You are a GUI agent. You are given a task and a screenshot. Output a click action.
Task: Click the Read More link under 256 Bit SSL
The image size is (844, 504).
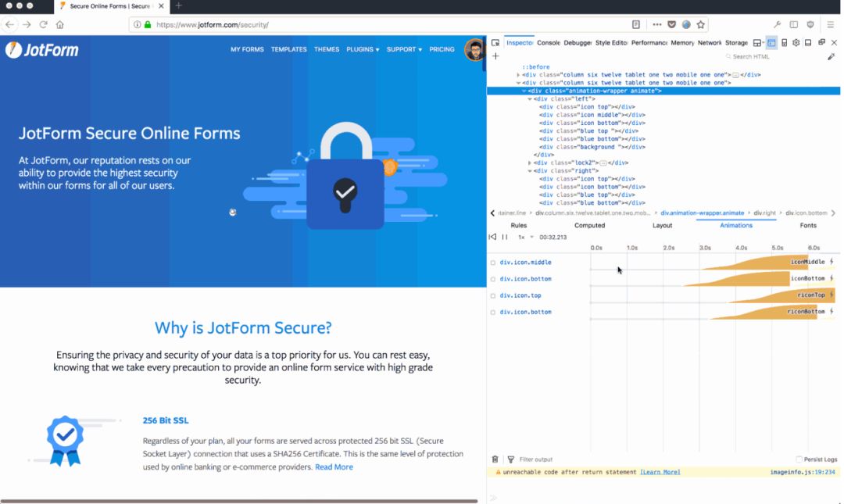tap(334, 466)
